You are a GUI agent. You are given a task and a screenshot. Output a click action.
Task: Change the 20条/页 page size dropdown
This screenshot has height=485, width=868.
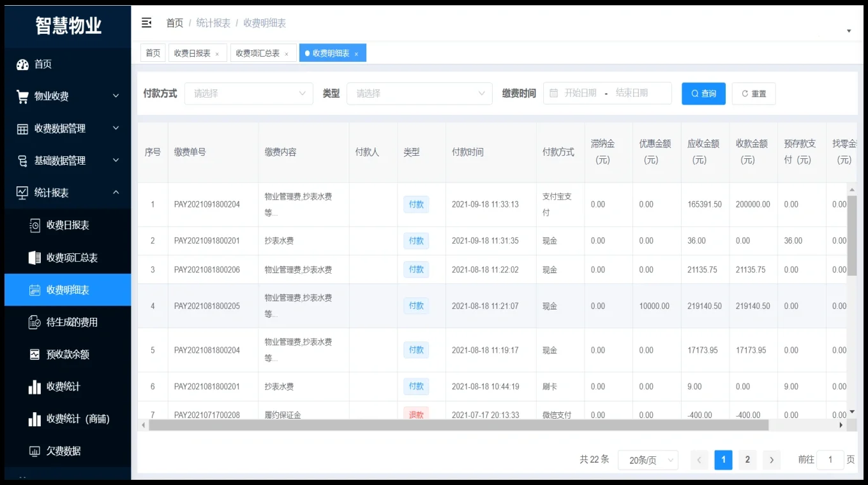pos(647,460)
